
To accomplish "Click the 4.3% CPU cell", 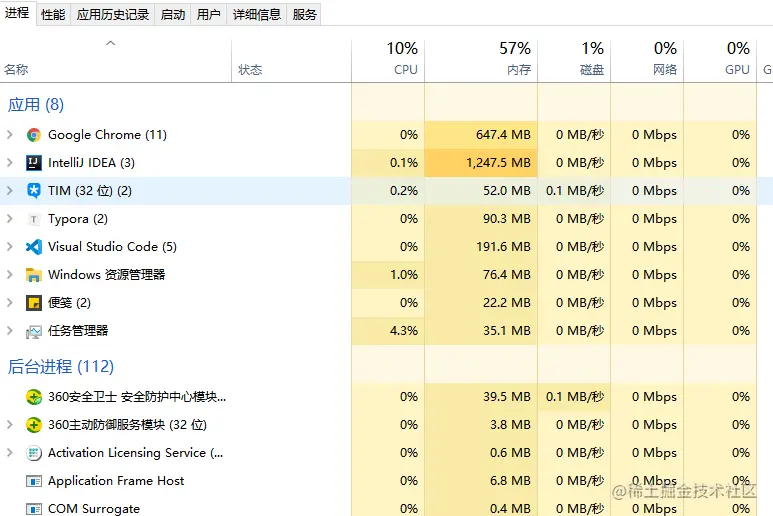I will click(x=388, y=331).
